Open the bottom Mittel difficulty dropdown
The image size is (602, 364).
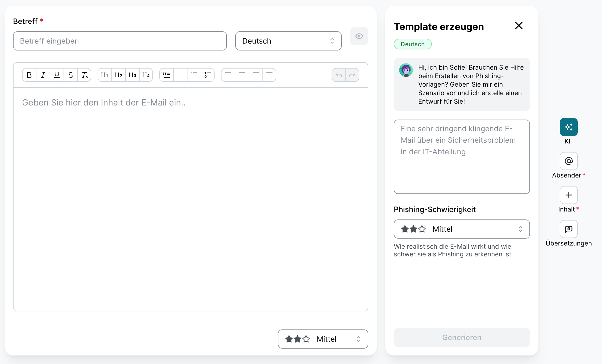pos(323,339)
